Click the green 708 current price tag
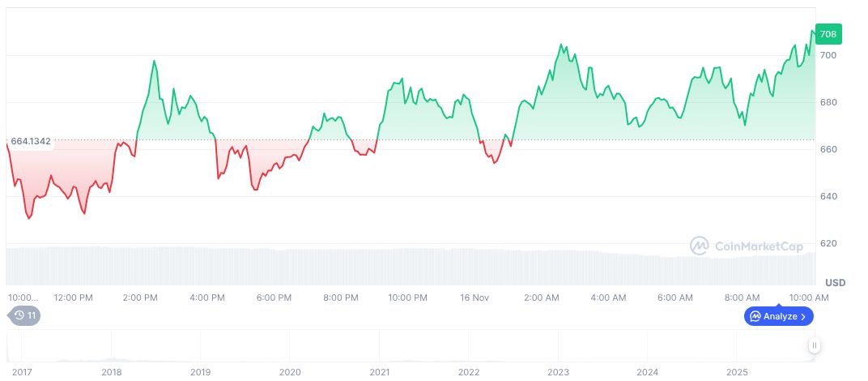This screenshot has height=381, width=868. tap(828, 34)
